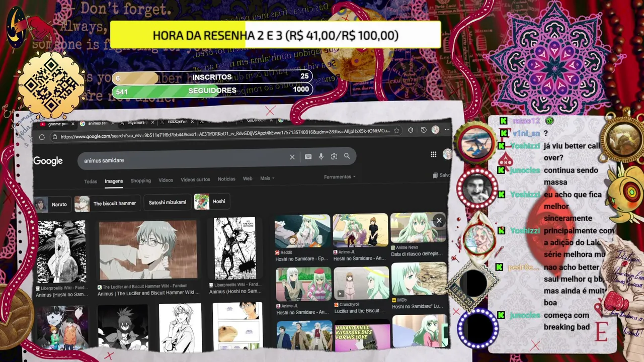The height and width of the screenshot is (362, 644).
Task: Open the browser extensions puzzle icon
Action: 411,130
